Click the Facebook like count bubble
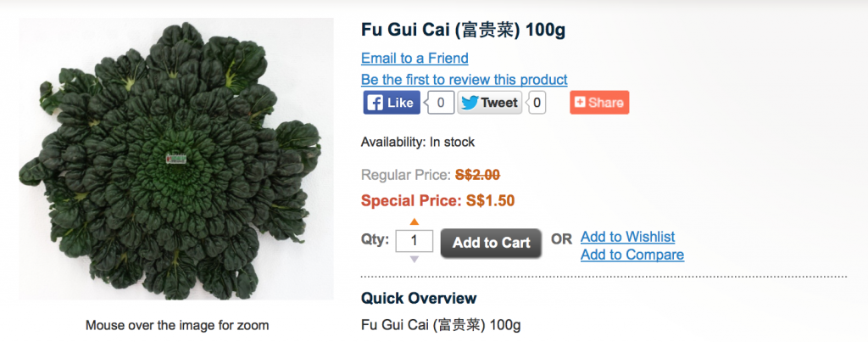 point(439,103)
